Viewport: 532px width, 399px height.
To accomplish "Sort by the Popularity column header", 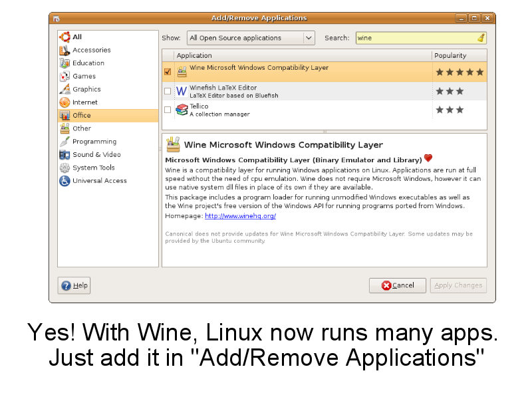I will point(460,55).
